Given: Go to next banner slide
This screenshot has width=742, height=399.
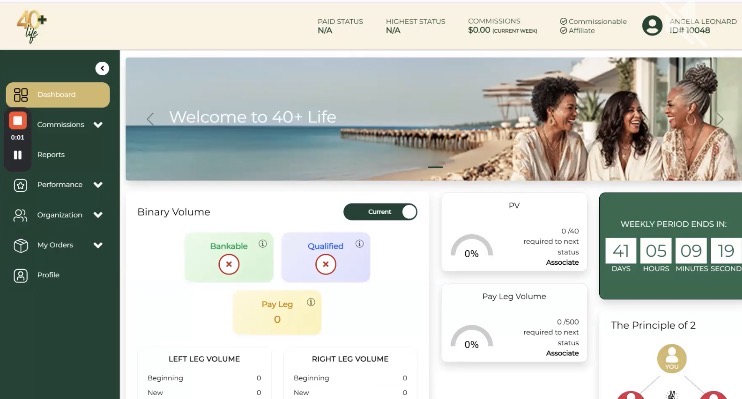Looking at the screenshot, I should click(x=720, y=119).
